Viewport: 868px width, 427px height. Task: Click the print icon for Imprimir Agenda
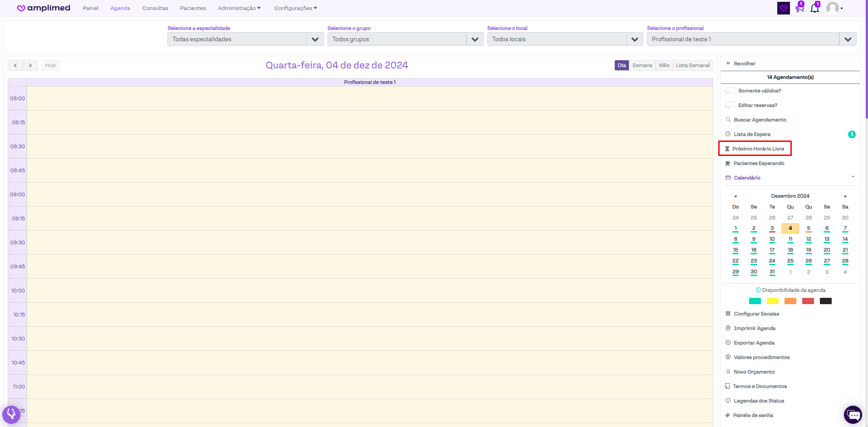[728, 328]
